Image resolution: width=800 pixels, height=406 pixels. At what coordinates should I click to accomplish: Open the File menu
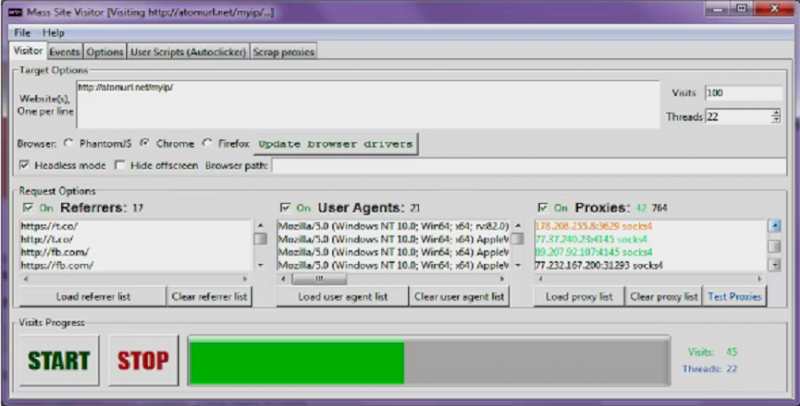[x=22, y=33]
